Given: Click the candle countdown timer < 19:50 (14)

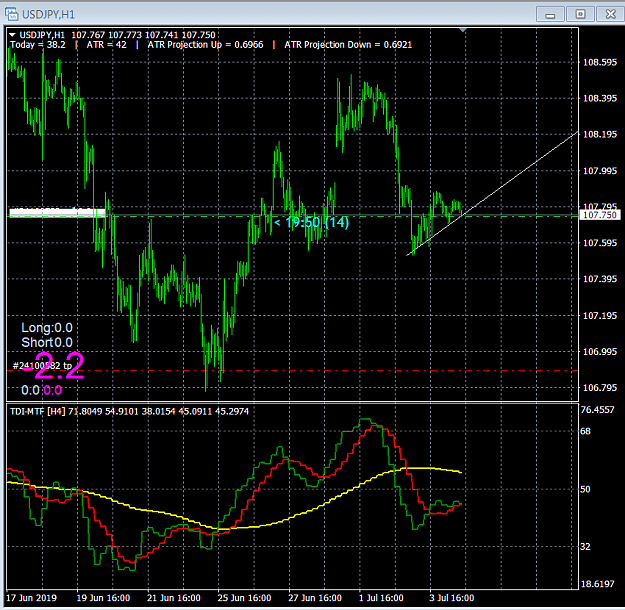Looking at the screenshot, I should tap(312, 222).
